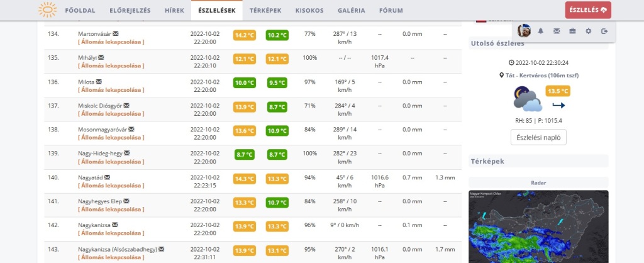The height and width of the screenshot is (263, 644).
Task: Click the Észlelési napló button
Action: click(538, 137)
